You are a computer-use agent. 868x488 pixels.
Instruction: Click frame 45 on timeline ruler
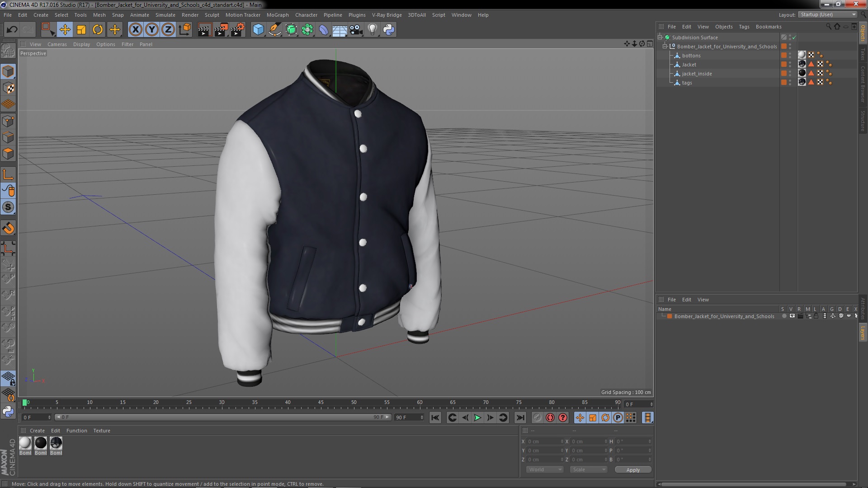(x=321, y=402)
